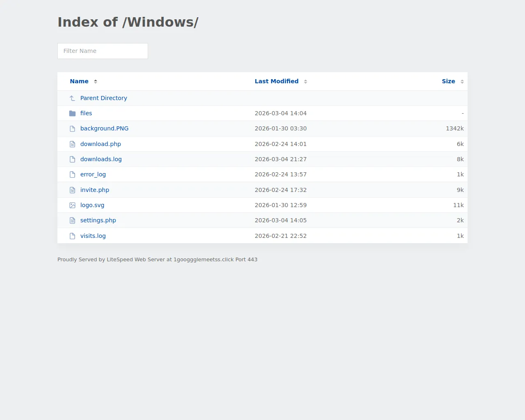Image resolution: width=525 pixels, height=420 pixels.
Task: Click the image icon next to logo.svg
Action: pos(72,205)
